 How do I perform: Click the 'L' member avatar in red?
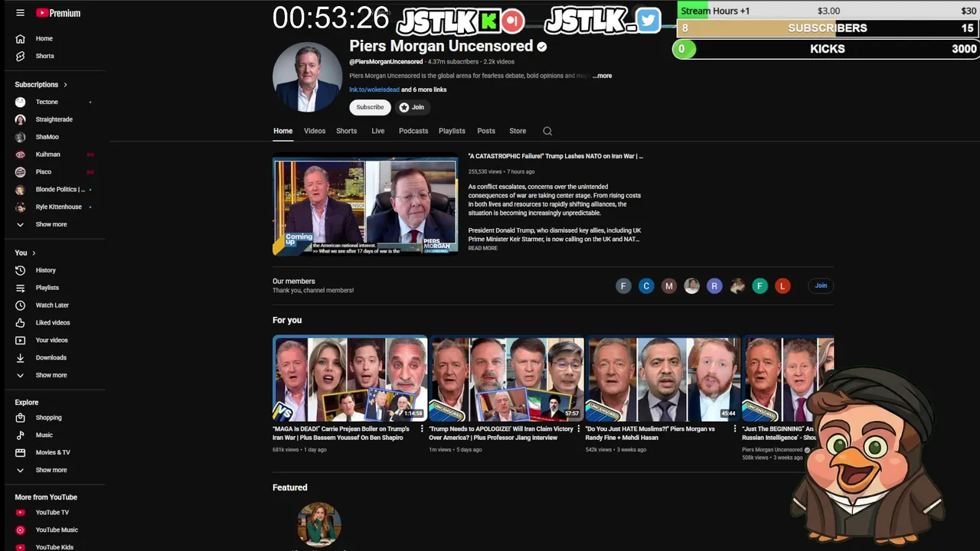click(x=782, y=285)
